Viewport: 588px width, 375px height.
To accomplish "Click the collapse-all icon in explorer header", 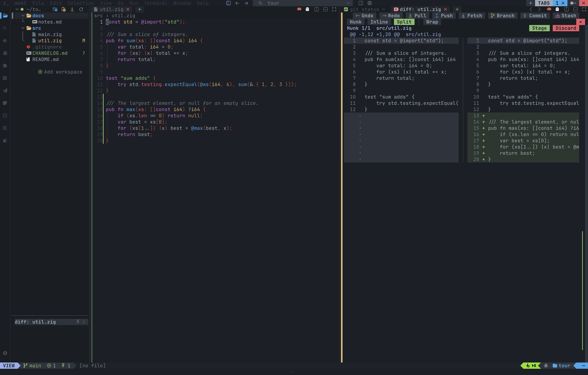I will (72, 9).
